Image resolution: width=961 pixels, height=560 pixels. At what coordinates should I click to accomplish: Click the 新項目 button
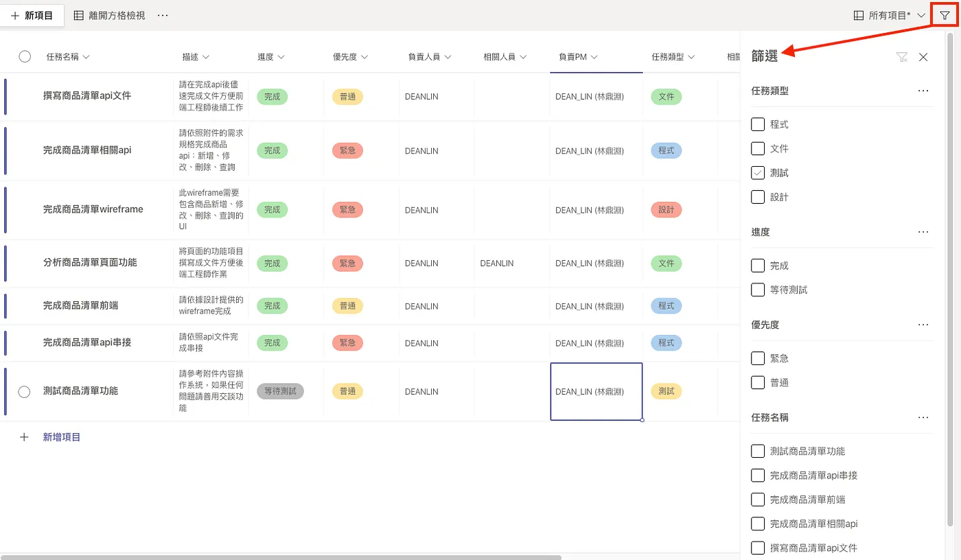pyautogui.click(x=32, y=15)
